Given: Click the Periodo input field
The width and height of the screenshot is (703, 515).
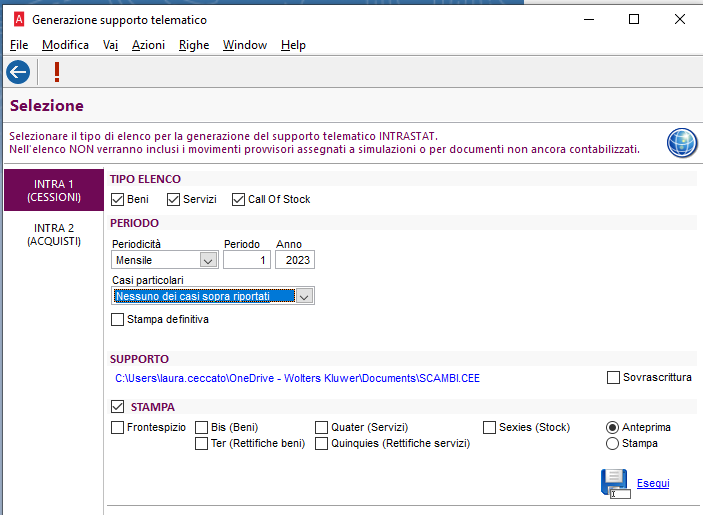Looking at the screenshot, I should pyautogui.click(x=247, y=260).
